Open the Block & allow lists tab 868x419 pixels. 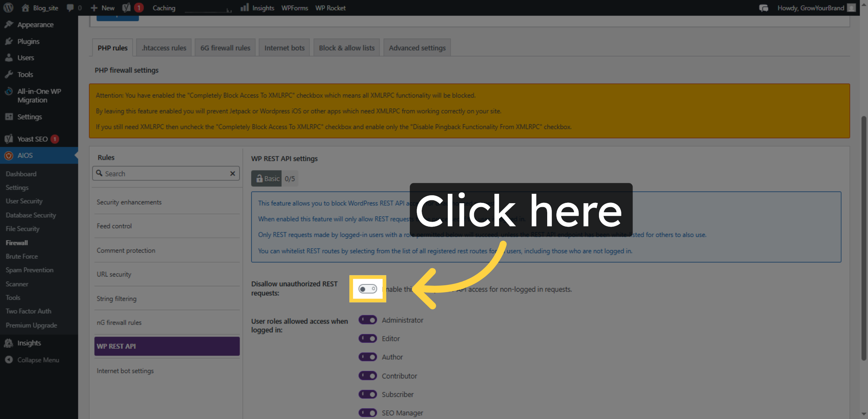click(346, 47)
